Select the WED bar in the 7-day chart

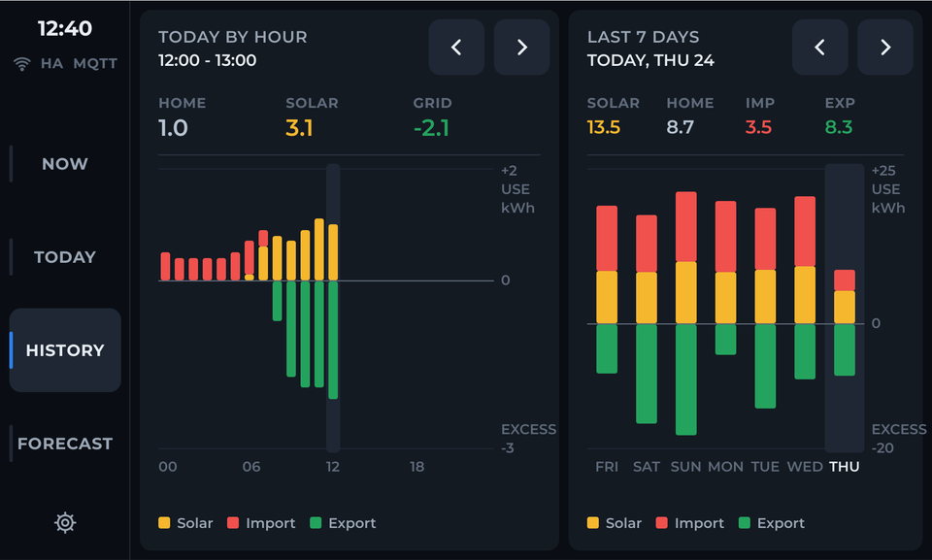pyautogui.click(x=805, y=287)
